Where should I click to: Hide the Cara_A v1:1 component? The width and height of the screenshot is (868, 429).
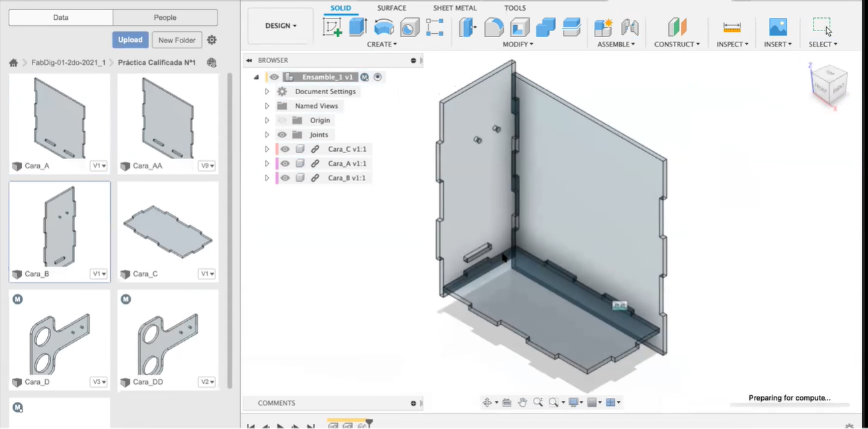click(x=285, y=164)
